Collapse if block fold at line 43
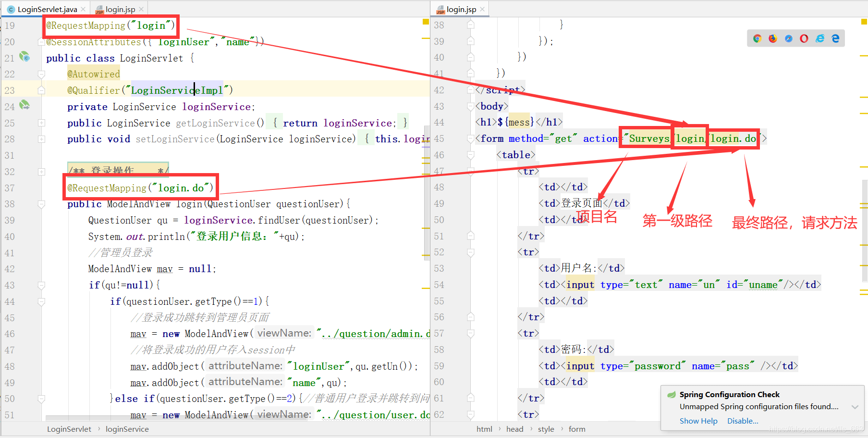This screenshot has width=868, height=438. click(41, 286)
